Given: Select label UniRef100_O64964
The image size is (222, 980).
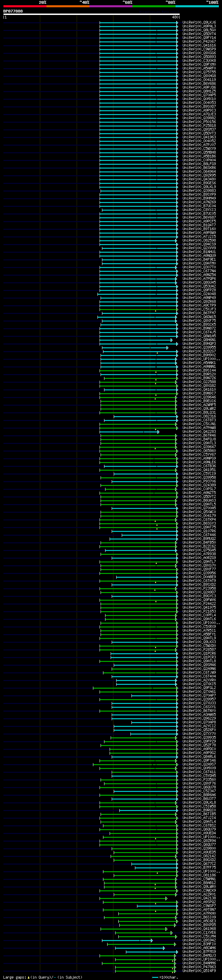Looking at the screenshot, I should [199, 172].
